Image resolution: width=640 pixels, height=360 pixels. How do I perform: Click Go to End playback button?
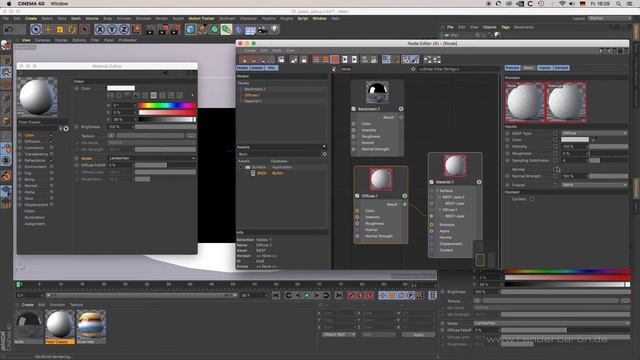click(x=338, y=295)
